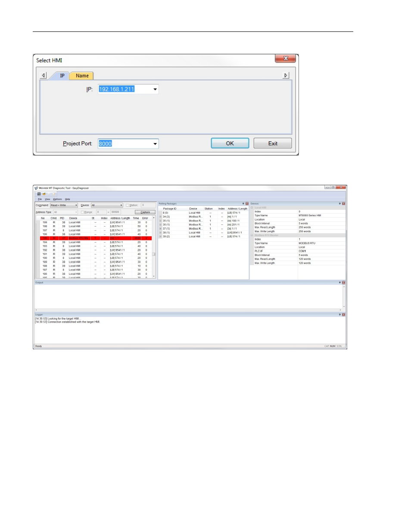Close the Output panel

tap(344, 283)
